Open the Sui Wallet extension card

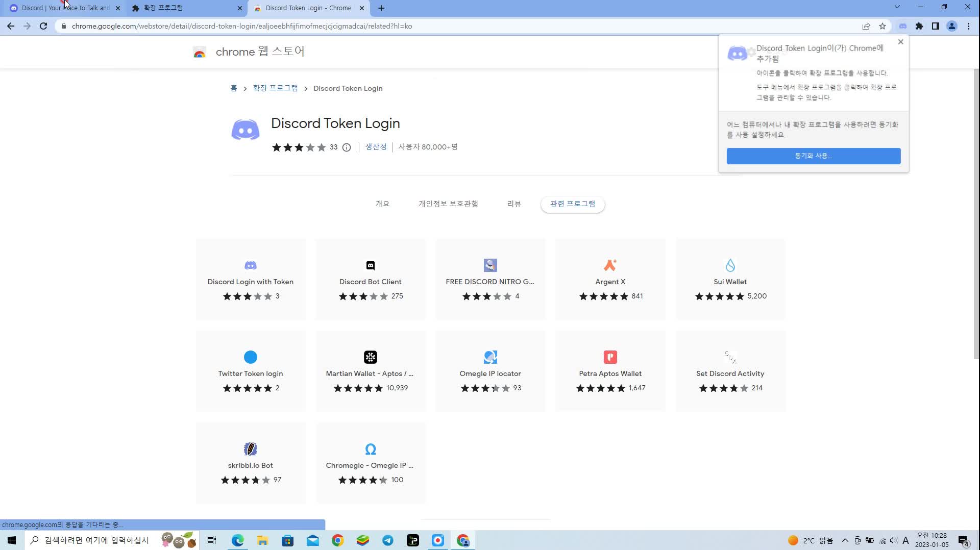[730, 280]
